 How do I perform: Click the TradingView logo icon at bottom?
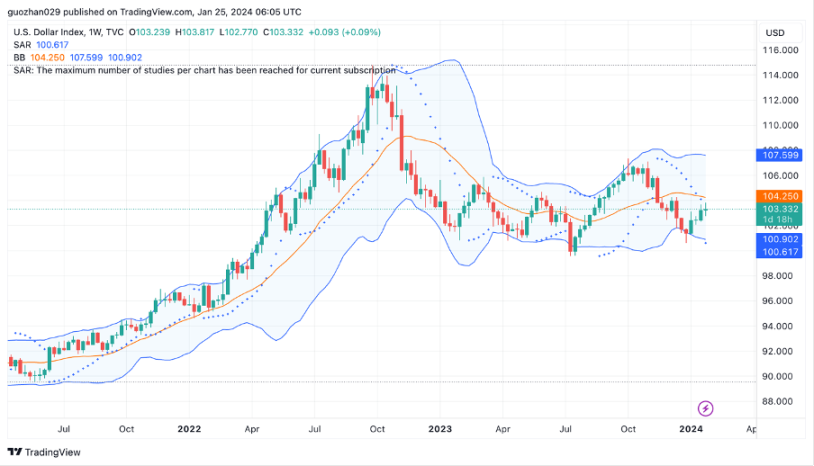(15, 452)
